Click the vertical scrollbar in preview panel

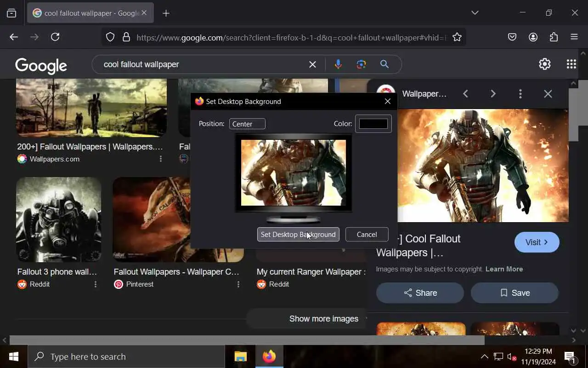[x=573, y=115]
